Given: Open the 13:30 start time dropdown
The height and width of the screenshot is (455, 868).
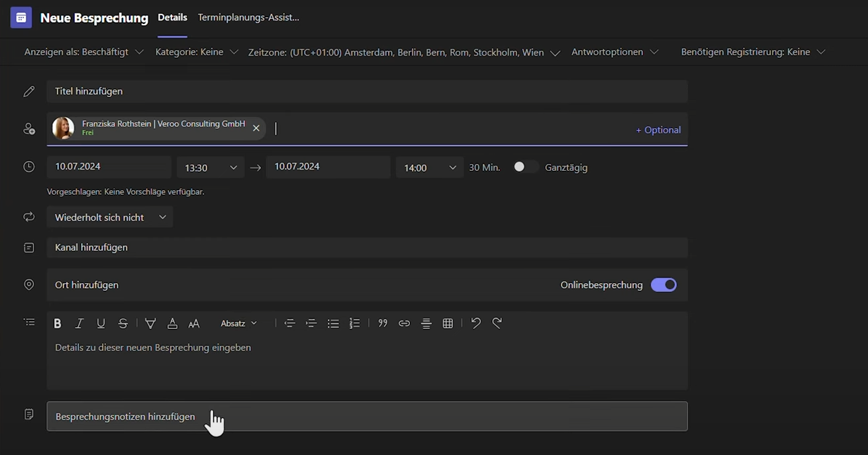Looking at the screenshot, I should tap(211, 168).
